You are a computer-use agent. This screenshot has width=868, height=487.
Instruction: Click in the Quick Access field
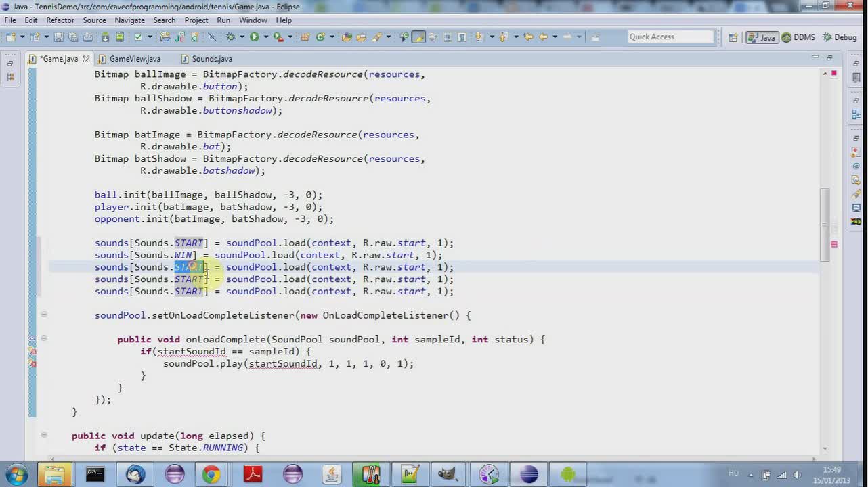[x=670, y=37]
